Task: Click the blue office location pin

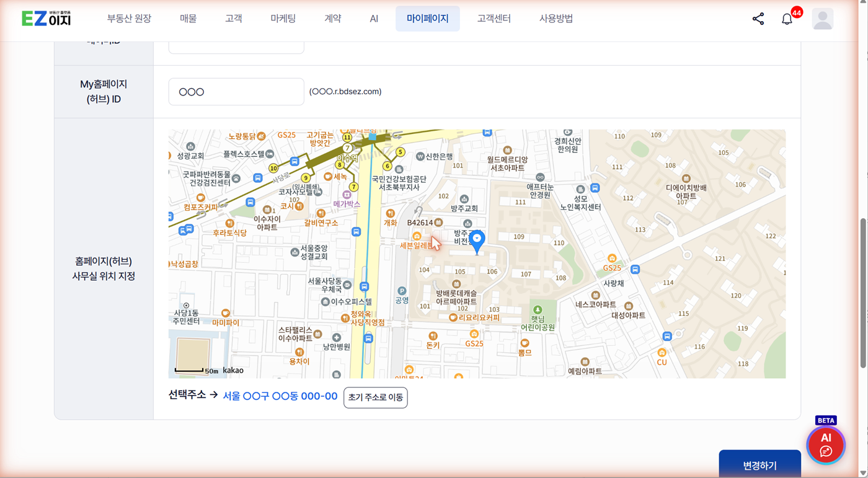Action: (477, 242)
